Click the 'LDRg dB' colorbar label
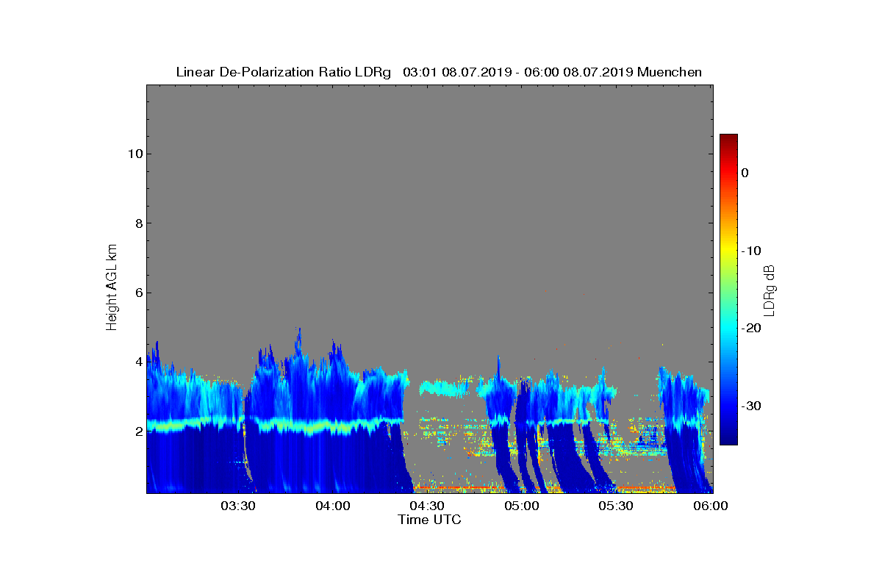882x588 pixels. point(770,290)
